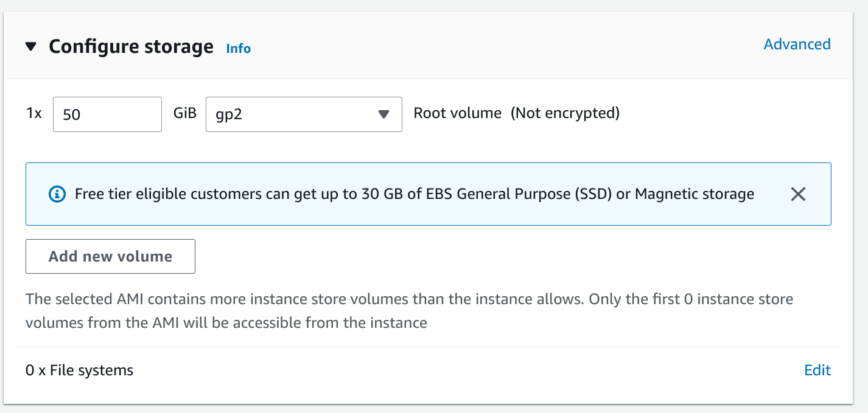Click the GiB unit label

pos(185,113)
